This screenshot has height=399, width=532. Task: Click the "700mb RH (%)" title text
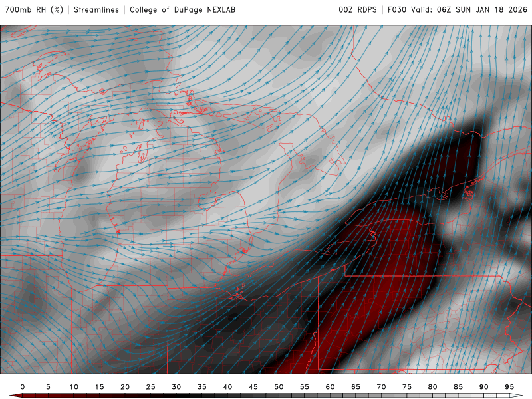(35, 10)
